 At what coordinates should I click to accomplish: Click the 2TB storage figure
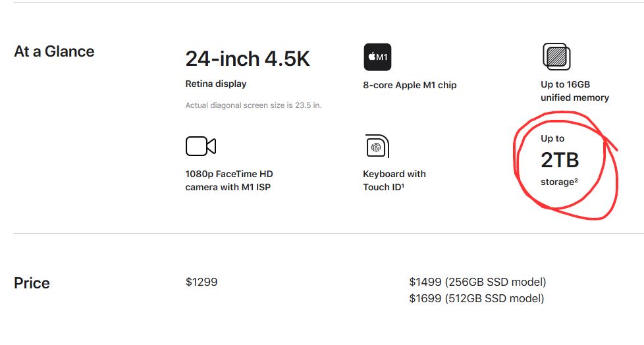coord(560,160)
